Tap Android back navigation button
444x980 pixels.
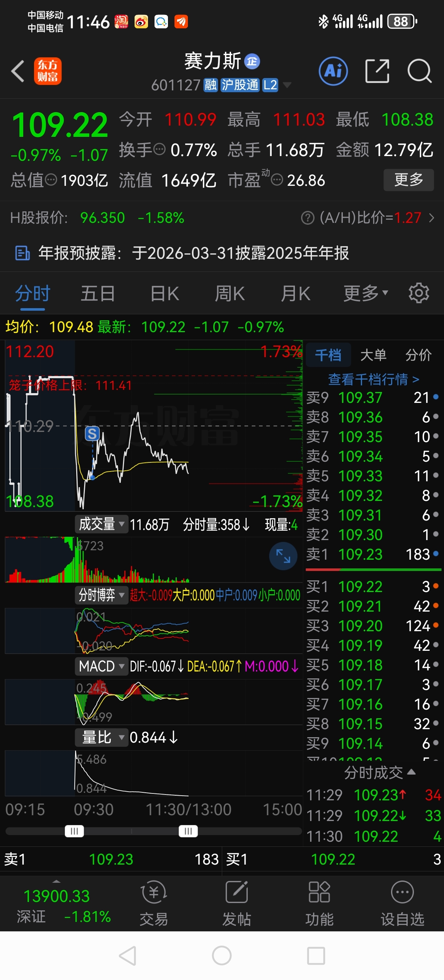[128, 955]
